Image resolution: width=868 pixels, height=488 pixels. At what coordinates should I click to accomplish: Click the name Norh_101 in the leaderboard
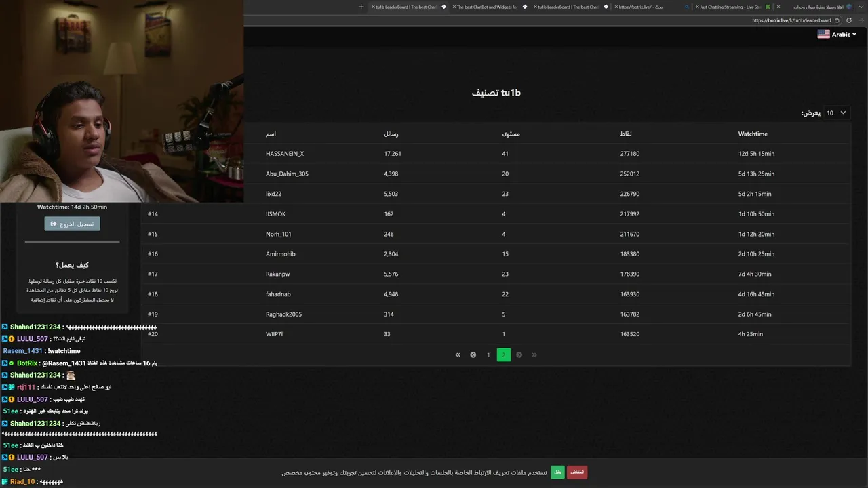[x=279, y=234]
